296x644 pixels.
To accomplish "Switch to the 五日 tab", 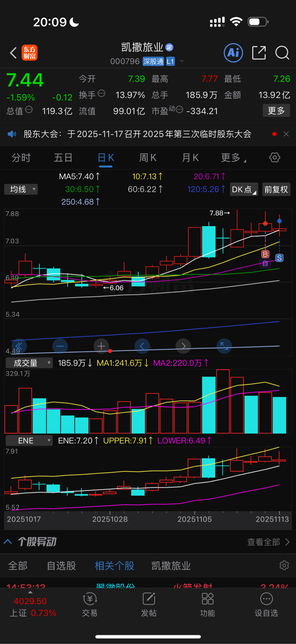I will click(63, 158).
